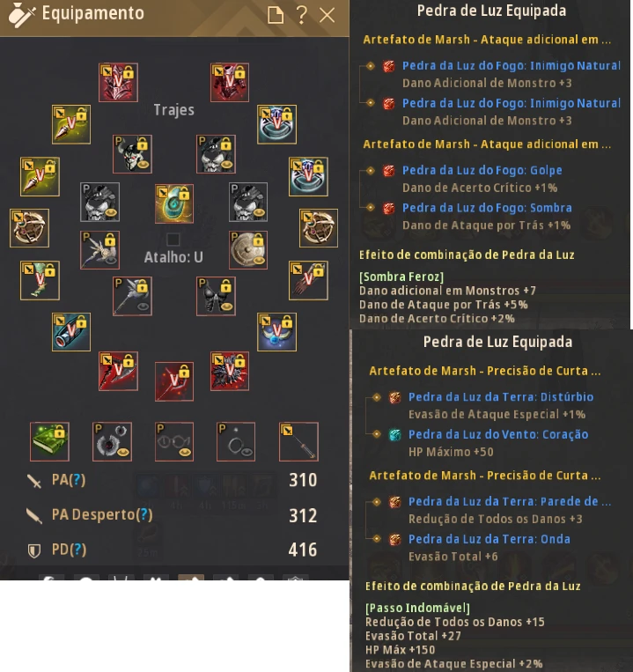Image resolution: width=633 pixels, height=672 pixels.
Task: Select the red helmet equipment slot
Action: click(x=118, y=82)
